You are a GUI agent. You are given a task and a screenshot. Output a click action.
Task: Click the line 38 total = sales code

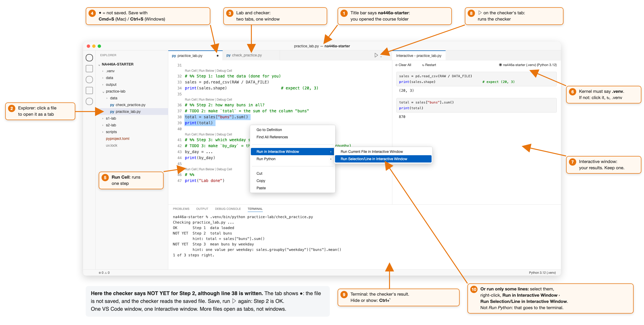coord(216,117)
